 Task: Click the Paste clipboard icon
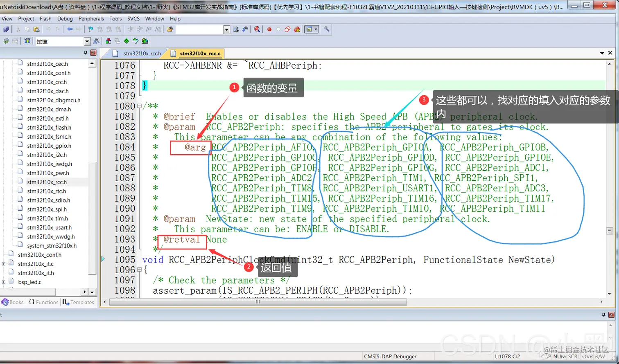(36, 29)
